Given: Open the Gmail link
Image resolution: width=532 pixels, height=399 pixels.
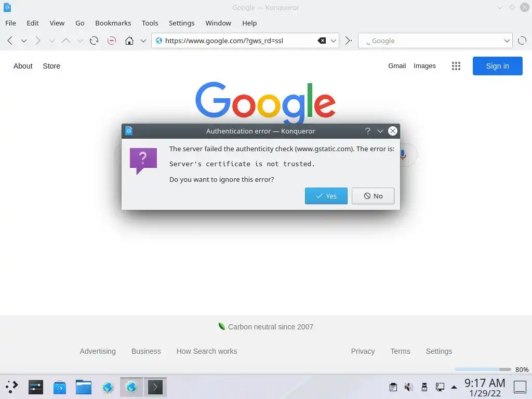Looking at the screenshot, I should 397,66.
